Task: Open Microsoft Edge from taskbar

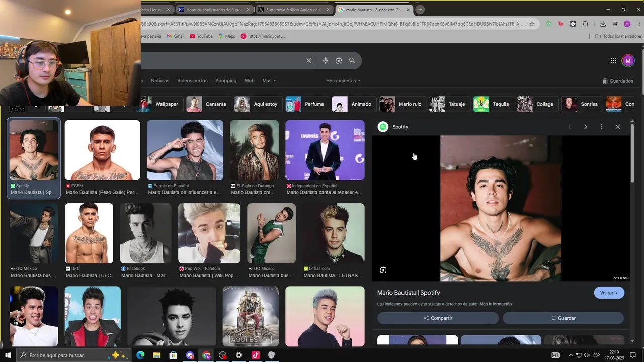Action: (140, 355)
